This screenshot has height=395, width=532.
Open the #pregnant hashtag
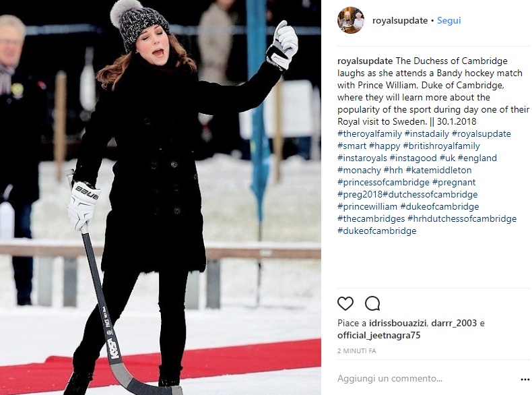454,183
